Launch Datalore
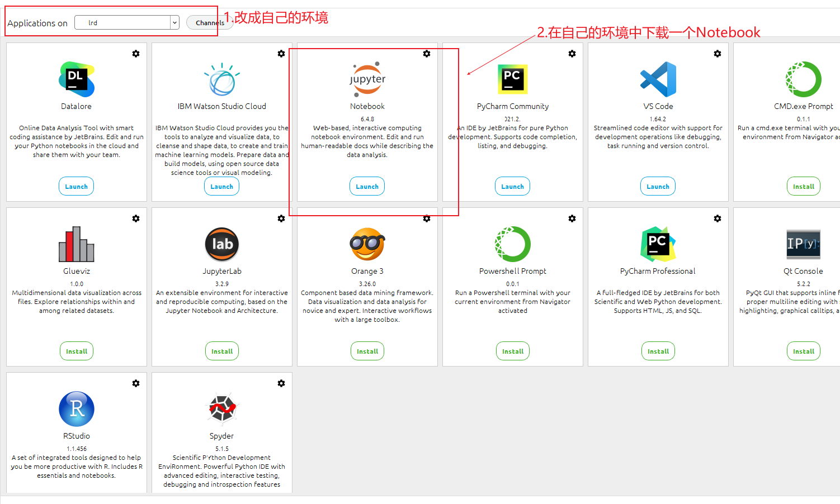 click(77, 187)
